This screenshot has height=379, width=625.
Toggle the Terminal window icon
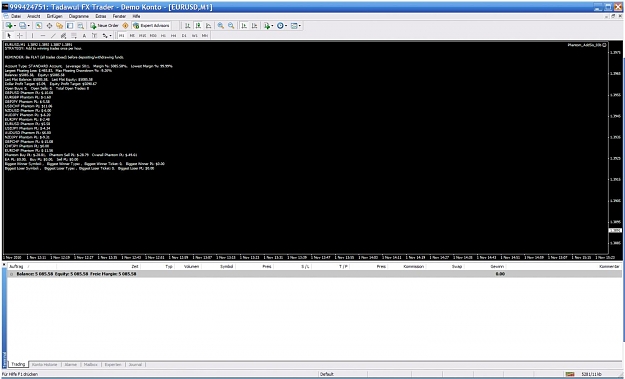70,26
